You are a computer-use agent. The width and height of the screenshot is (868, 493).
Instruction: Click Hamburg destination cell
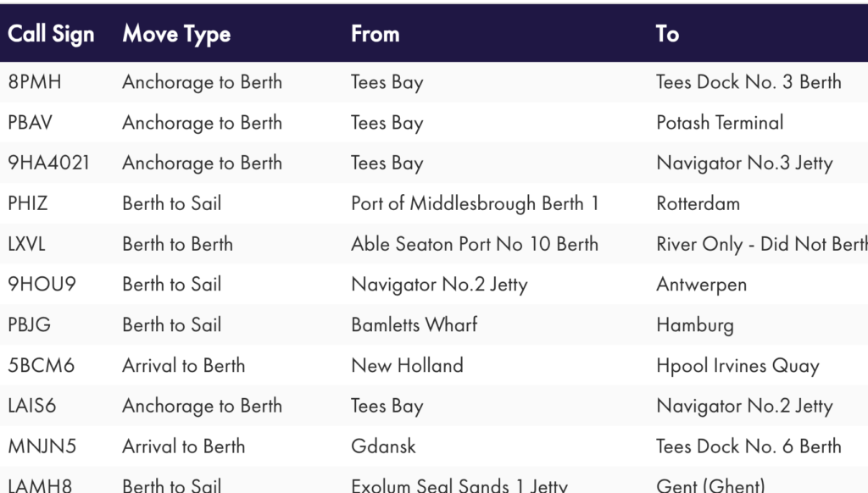(695, 325)
